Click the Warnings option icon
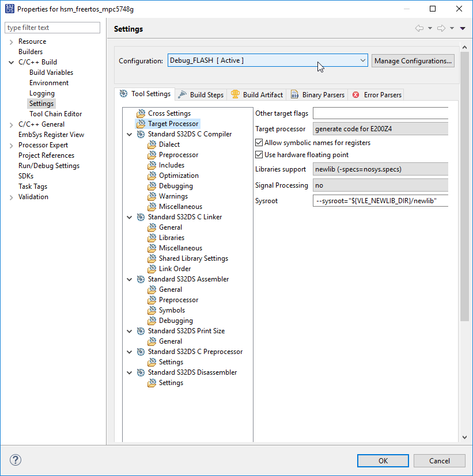The height and width of the screenshot is (476, 473). [152, 196]
